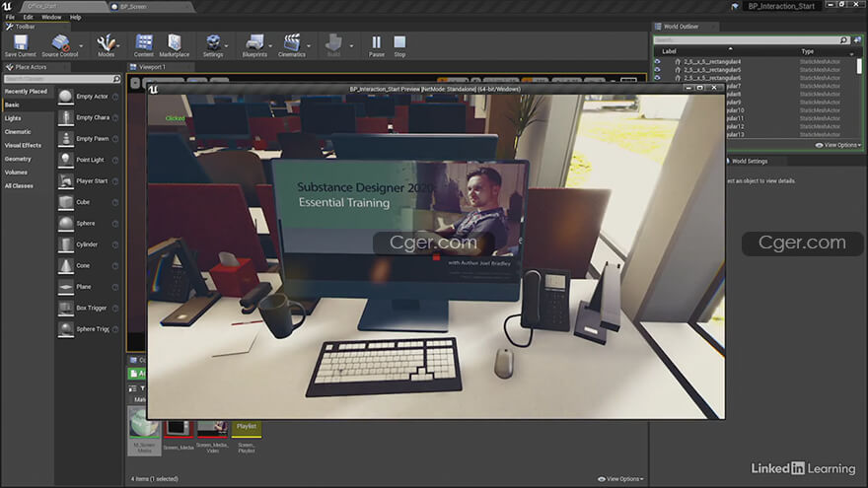
Task: Select the Viewport 1 tab
Action: [152, 67]
